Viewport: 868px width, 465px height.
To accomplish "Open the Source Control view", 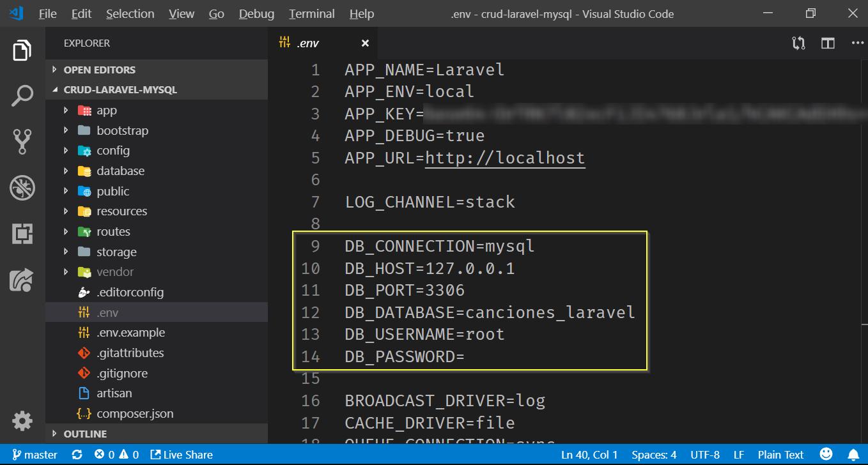I will 22,142.
